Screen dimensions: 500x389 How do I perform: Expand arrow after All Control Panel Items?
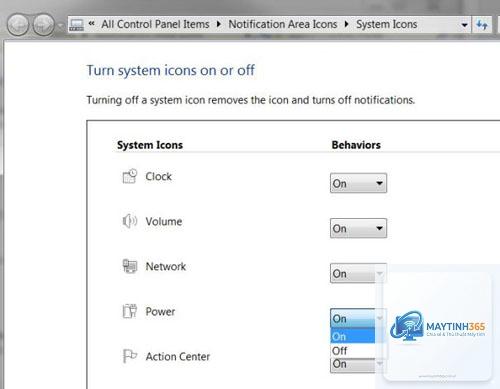click(x=219, y=24)
